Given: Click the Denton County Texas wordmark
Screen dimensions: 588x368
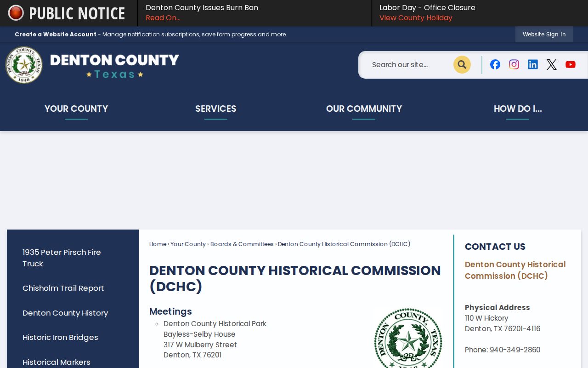Looking at the screenshot, I should pos(114,66).
